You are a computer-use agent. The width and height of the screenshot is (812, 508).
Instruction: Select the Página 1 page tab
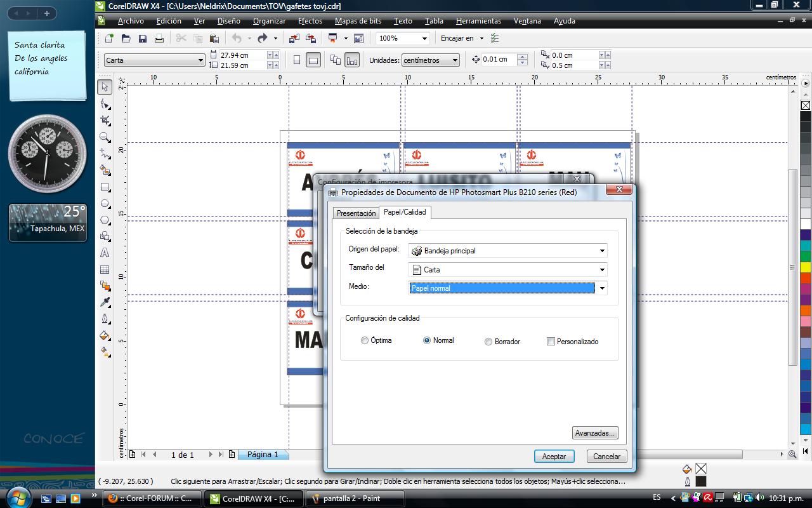[263, 455]
